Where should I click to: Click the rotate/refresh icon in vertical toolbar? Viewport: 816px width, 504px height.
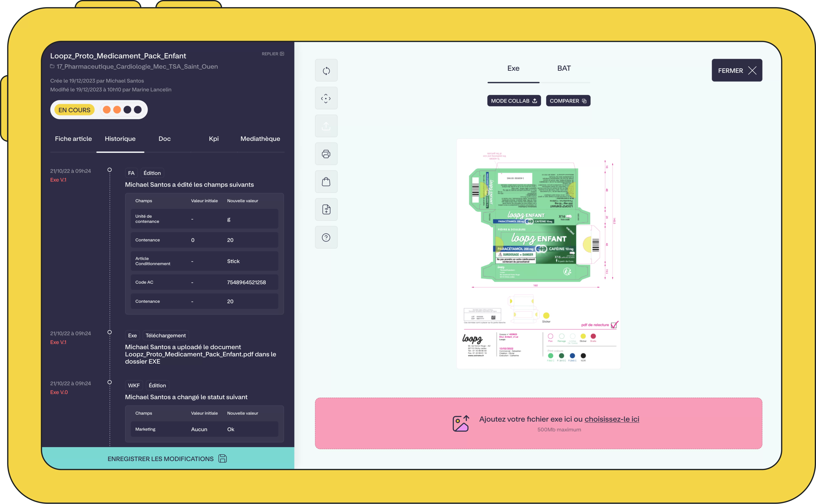(326, 70)
